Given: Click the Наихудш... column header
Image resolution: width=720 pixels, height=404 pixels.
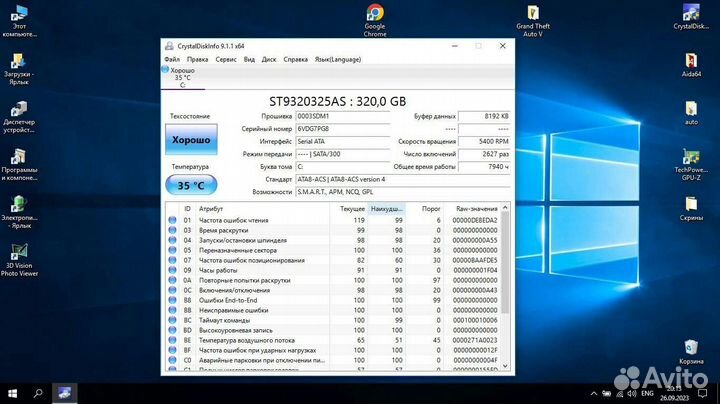Looking at the screenshot, I should pos(387,208).
